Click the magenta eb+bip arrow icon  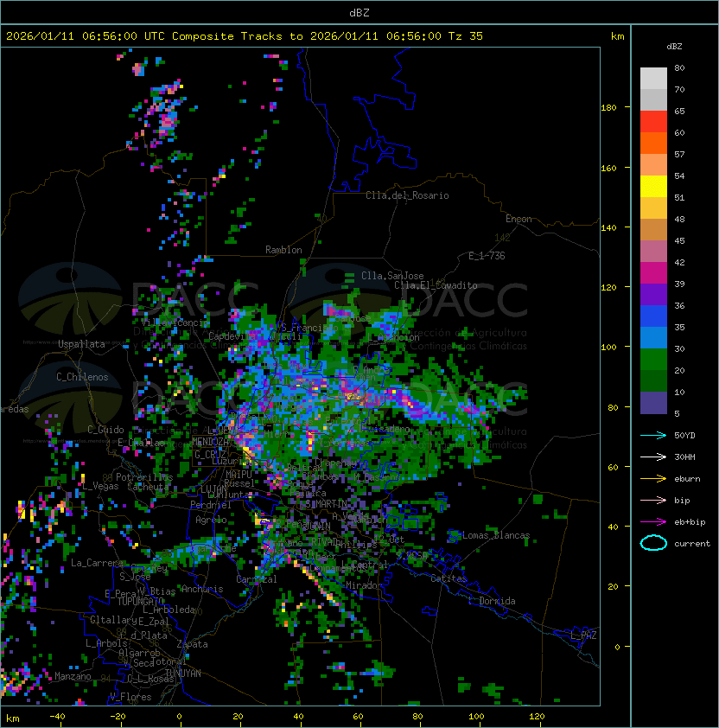653,522
